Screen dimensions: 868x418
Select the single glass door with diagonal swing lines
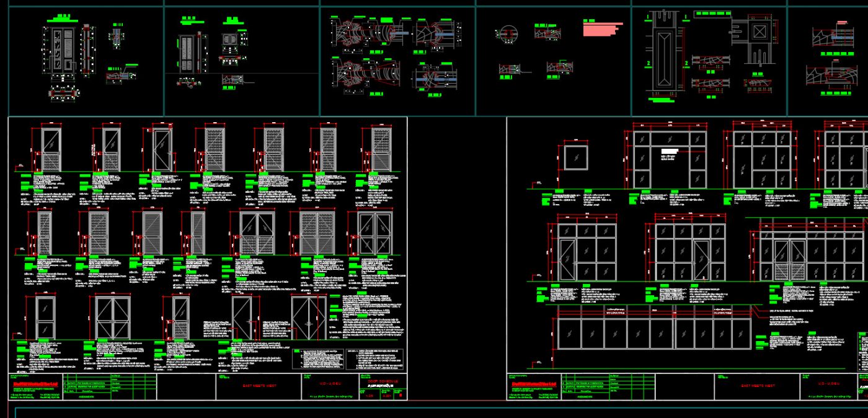[x=161, y=149]
